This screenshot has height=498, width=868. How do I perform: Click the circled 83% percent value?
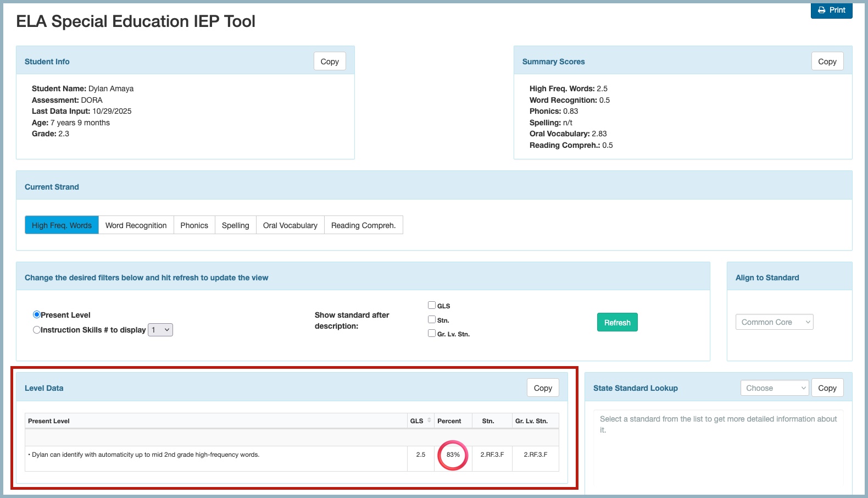pos(453,455)
